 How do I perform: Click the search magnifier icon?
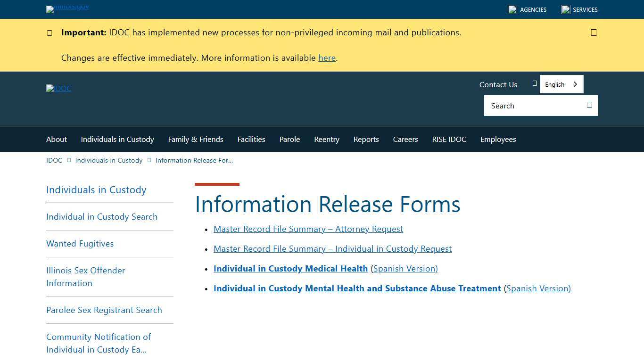[589, 105]
